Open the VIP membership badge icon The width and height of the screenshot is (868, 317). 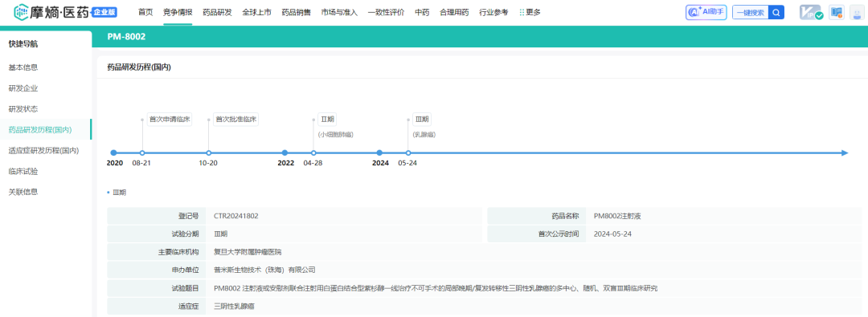[811, 12]
